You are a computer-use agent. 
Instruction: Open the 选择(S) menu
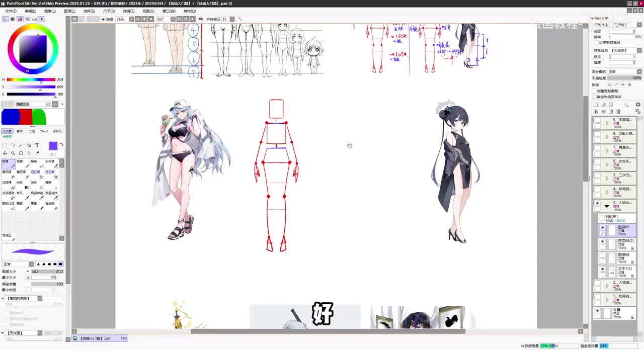[x=89, y=11]
